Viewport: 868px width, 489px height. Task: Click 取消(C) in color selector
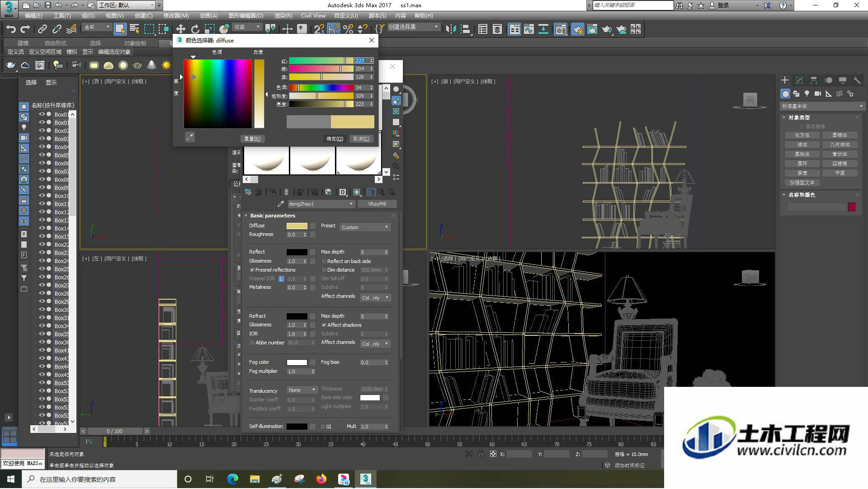[361, 139]
